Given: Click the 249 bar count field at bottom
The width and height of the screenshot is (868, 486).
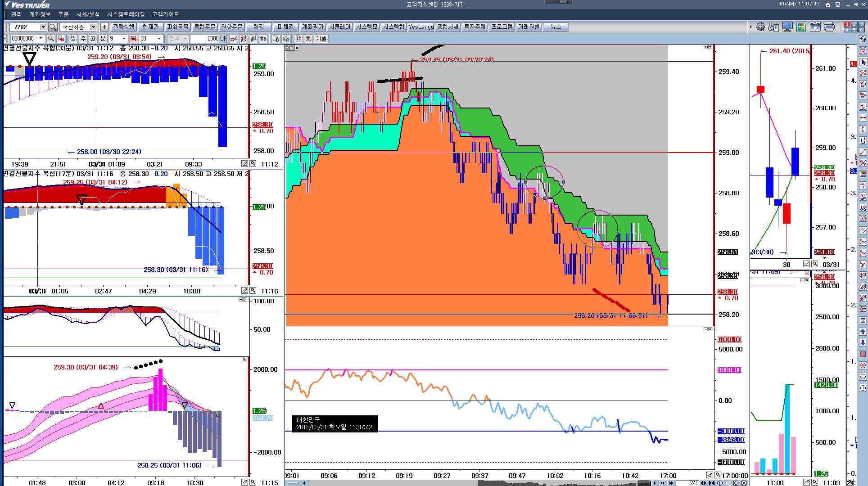Looking at the screenshot, I should 688,483.
